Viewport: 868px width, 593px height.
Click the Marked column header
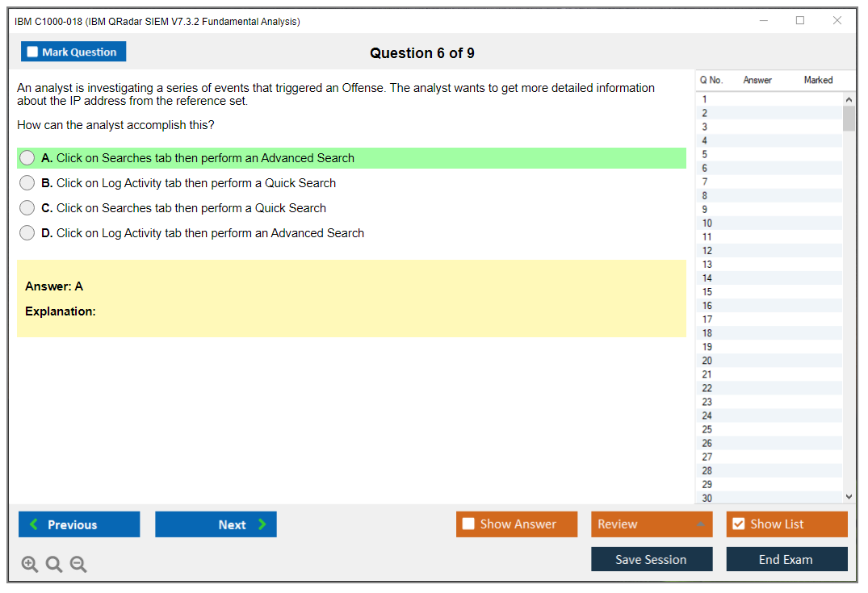point(818,80)
